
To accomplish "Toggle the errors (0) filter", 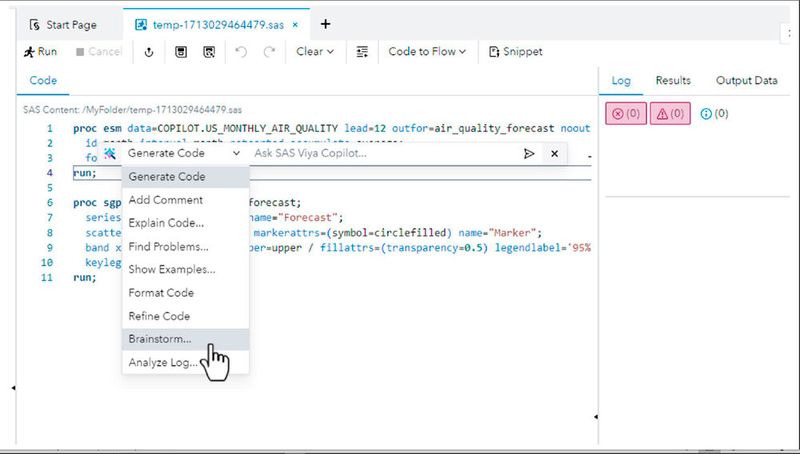I will (626, 113).
